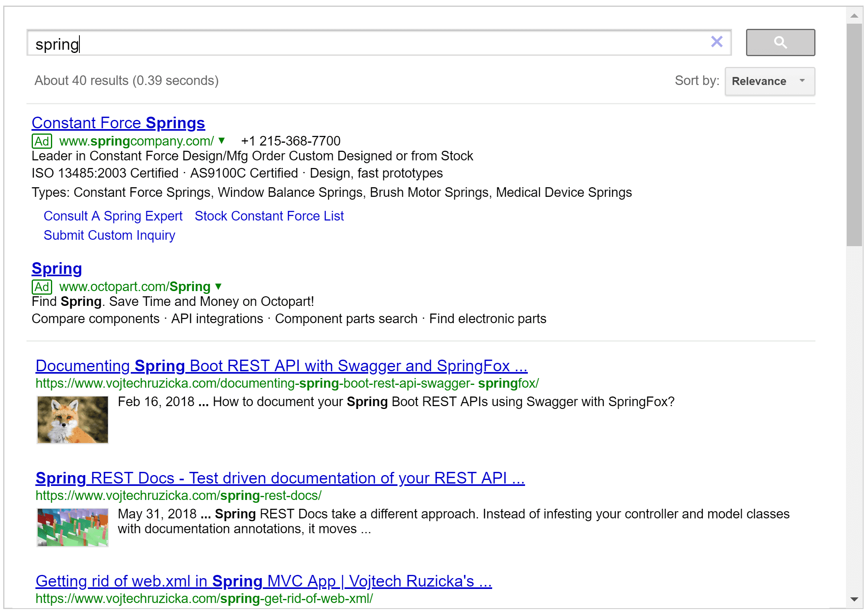Screen dimensions: 868x613
Task: Open the Getting rid of web.xml result
Action: tap(263, 581)
